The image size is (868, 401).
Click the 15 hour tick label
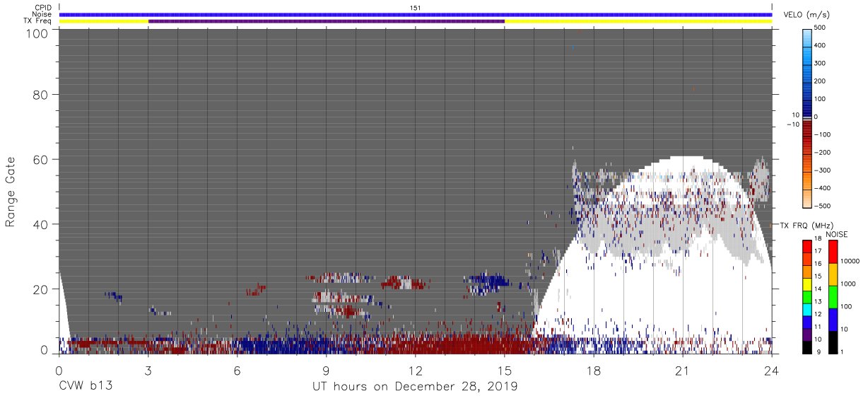click(504, 371)
